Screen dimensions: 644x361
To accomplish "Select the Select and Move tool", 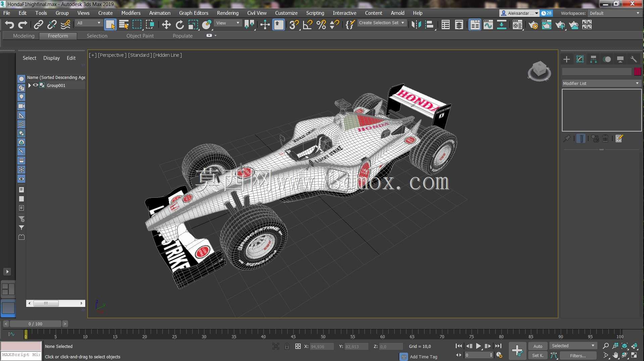I will 166,25.
